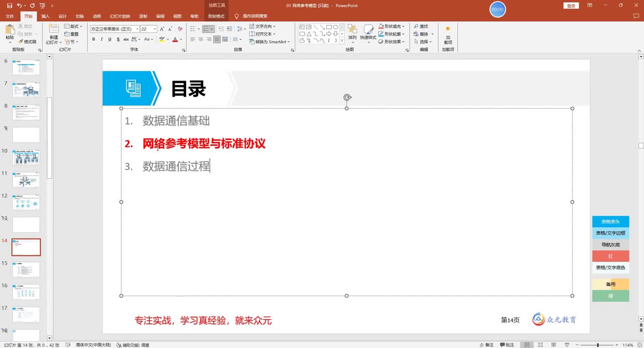Toggle strikethrough formatting
The image size is (644, 348).
point(125,39)
